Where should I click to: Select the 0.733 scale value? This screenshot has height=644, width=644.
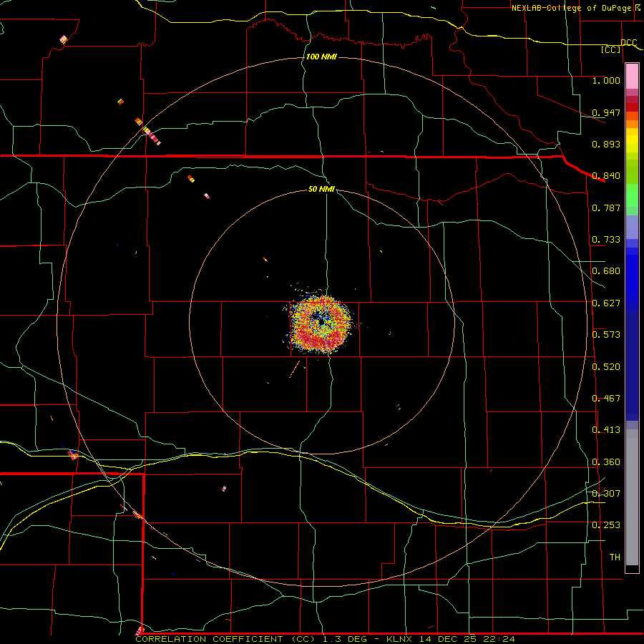click(x=606, y=240)
